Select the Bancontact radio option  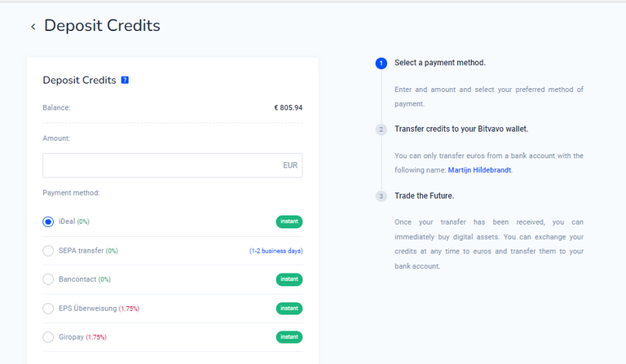(48, 279)
